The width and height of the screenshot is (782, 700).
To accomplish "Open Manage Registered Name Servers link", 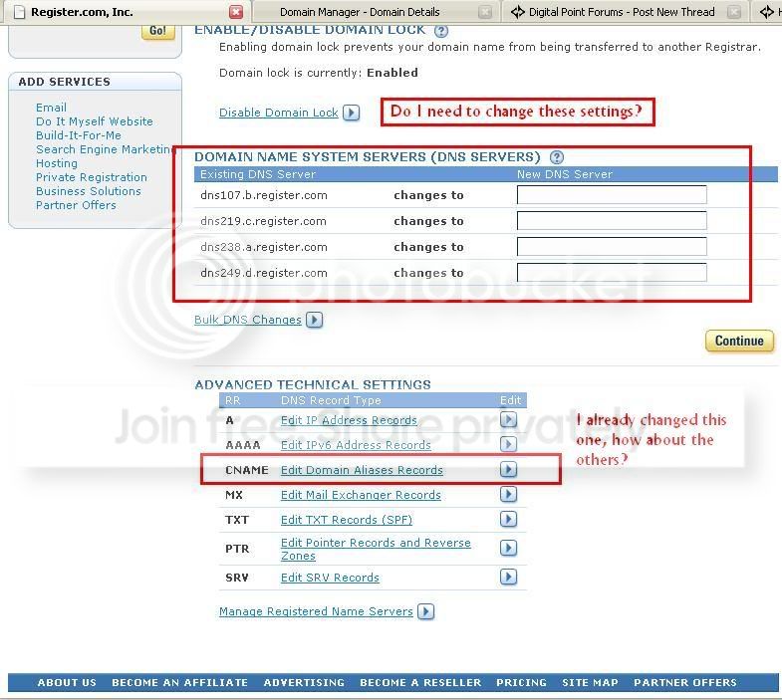I will click(316, 611).
